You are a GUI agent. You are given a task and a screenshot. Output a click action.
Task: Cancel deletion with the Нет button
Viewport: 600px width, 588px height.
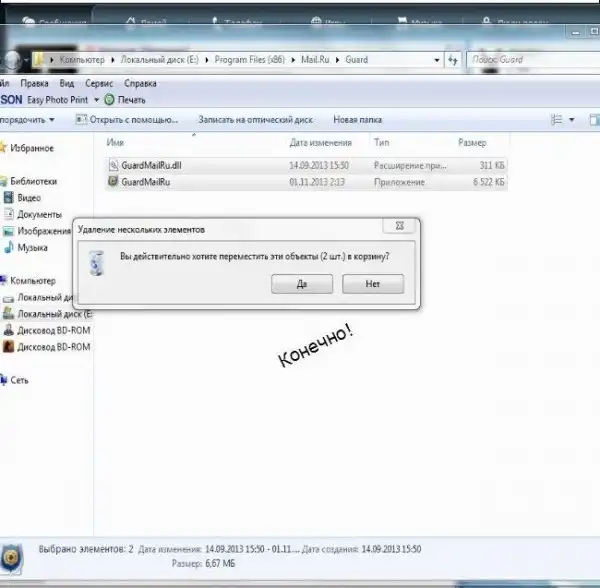(x=372, y=284)
